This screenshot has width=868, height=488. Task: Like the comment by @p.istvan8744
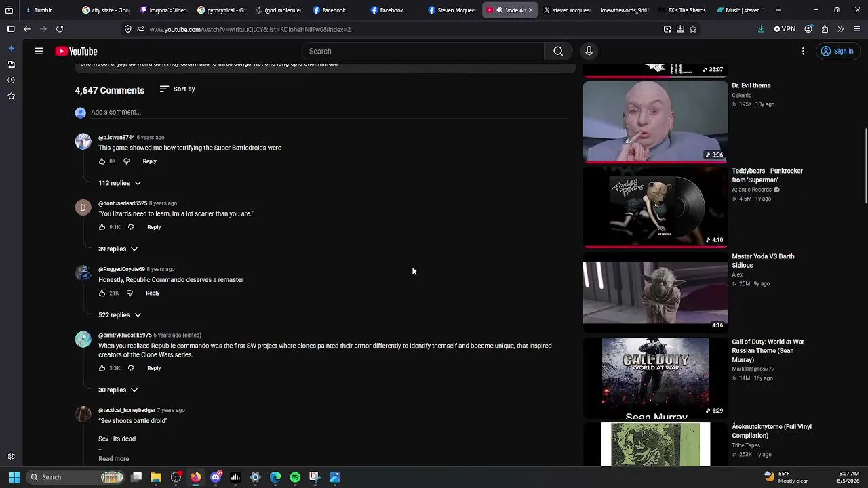click(x=102, y=161)
